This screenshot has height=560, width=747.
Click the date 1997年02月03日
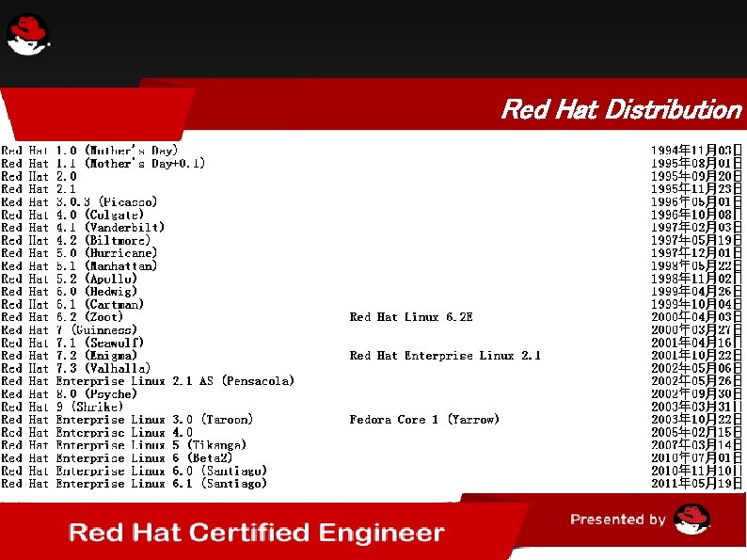click(x=696, y=228)
